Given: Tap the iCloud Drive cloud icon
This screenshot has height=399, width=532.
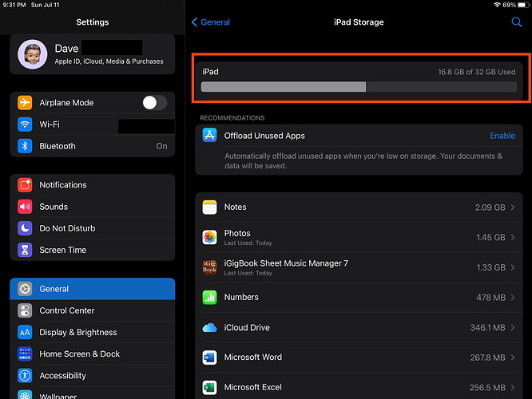Looking at the screenshot, I should pos(209,327).
